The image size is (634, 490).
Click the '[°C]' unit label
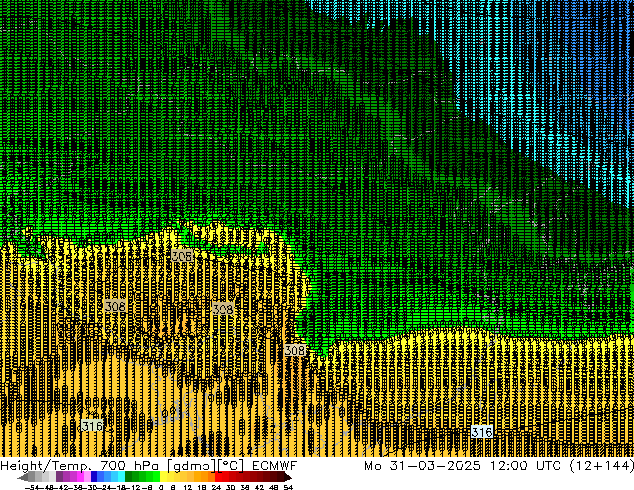(x=231, y=466)
